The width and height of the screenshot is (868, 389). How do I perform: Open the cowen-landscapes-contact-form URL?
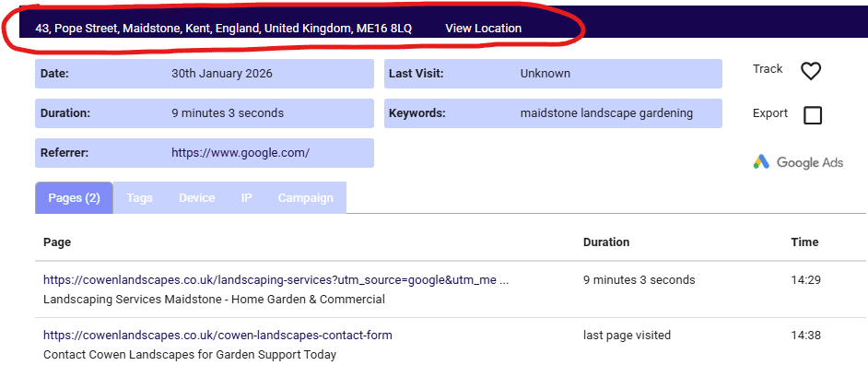point(217,336)
